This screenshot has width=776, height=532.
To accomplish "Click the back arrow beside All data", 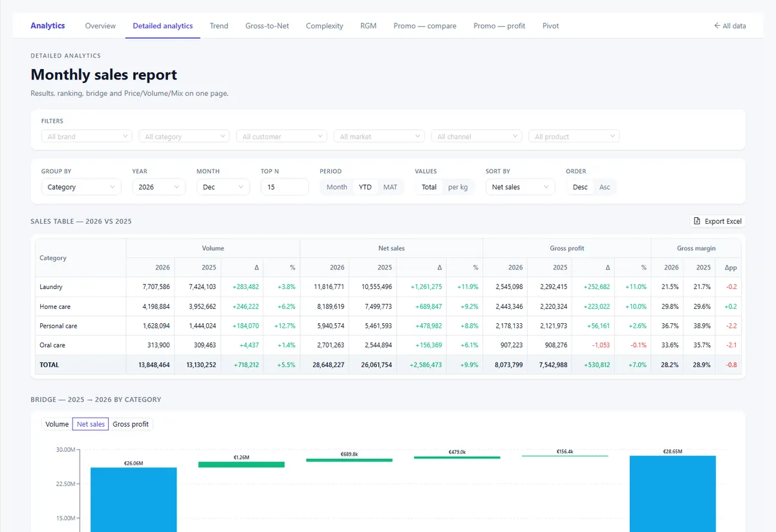I will tap(717, 26).
